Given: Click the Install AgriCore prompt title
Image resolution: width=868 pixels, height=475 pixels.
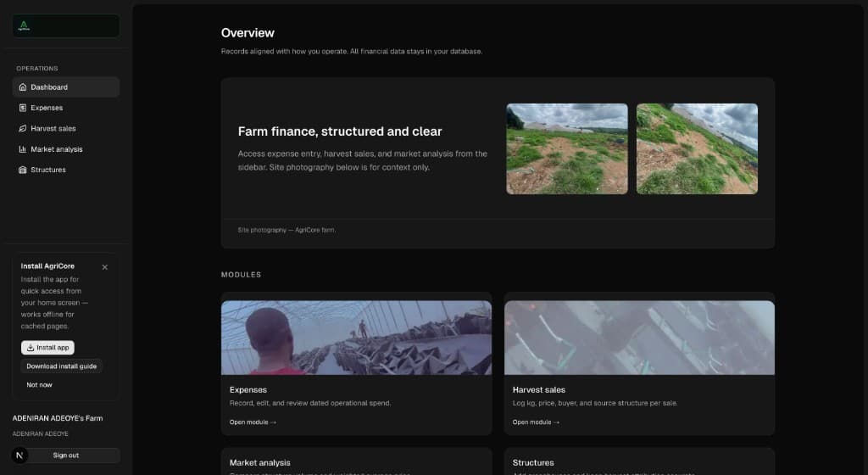Looking at the screenshot, I should click(x=47, y=266).
